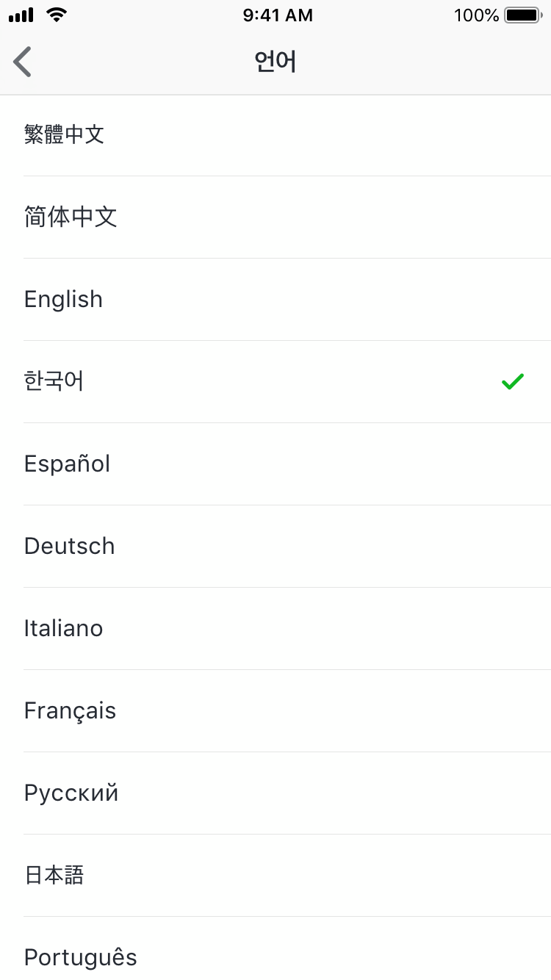551x980 pixels.
Task: Tap the Wi-Fi icon in status bar
Action: click(55, 15)
